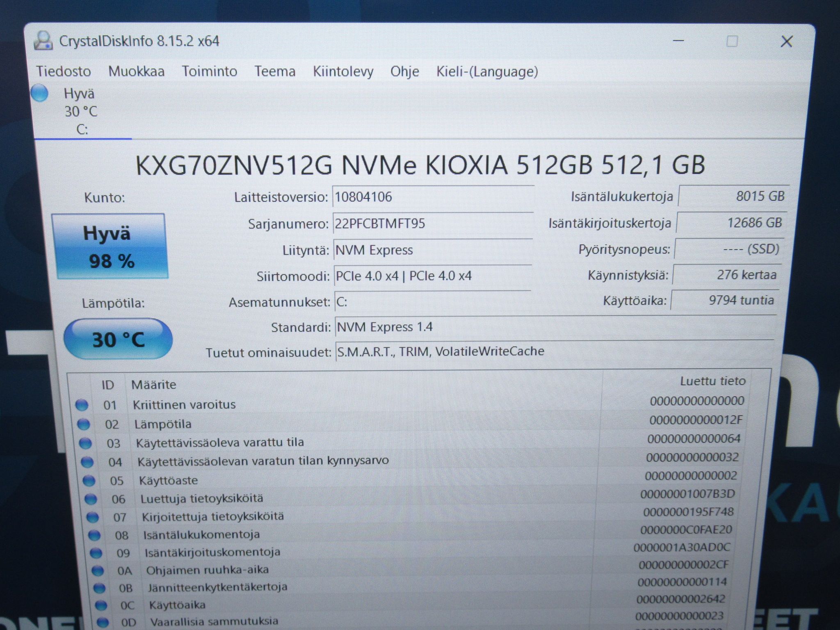840x630 pixels.
Task: Click the raw value 00000001007B3D
Action: click(687, 494)
